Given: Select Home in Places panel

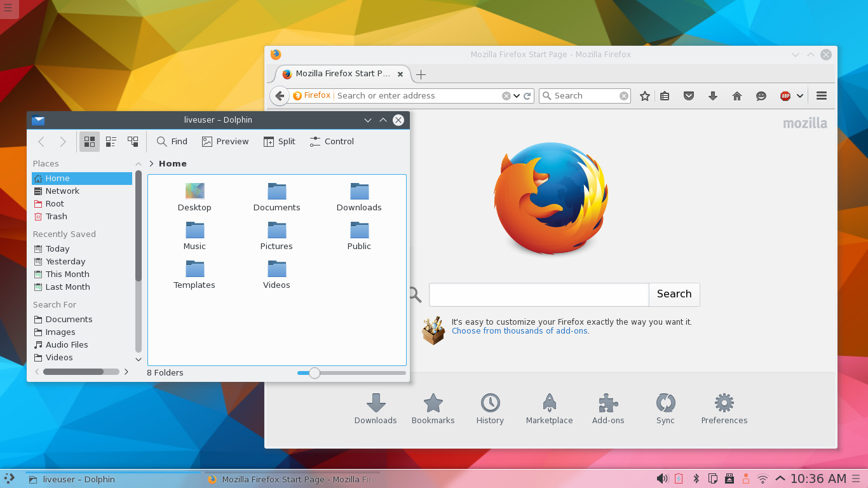Looking at the screenshot, I should pyautogui.click(x=82, y=179).
